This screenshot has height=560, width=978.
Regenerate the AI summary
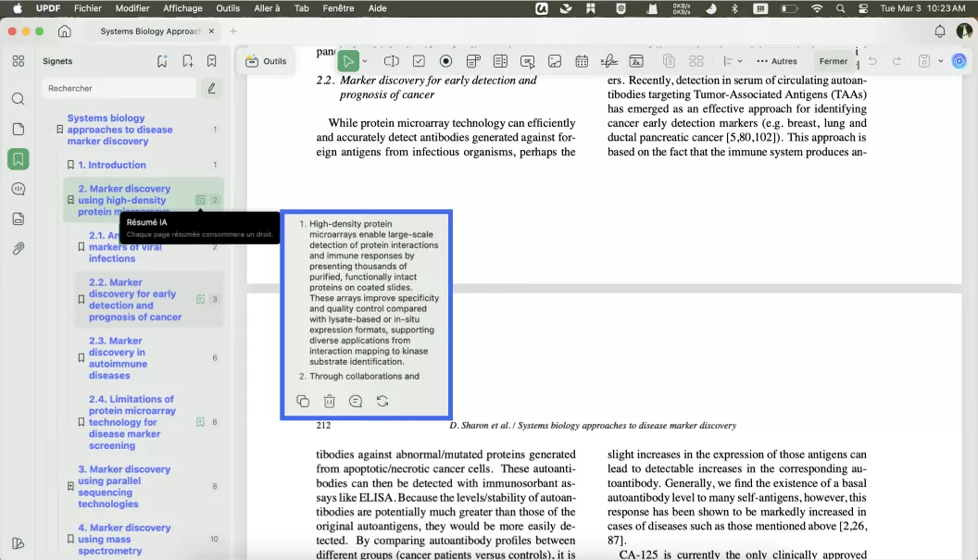coord(382,401)
